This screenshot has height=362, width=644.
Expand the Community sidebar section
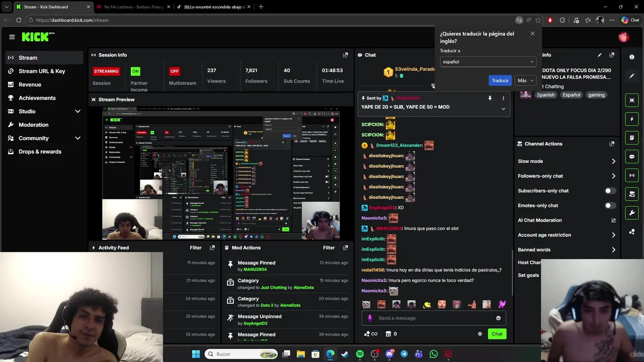point(77,138)
